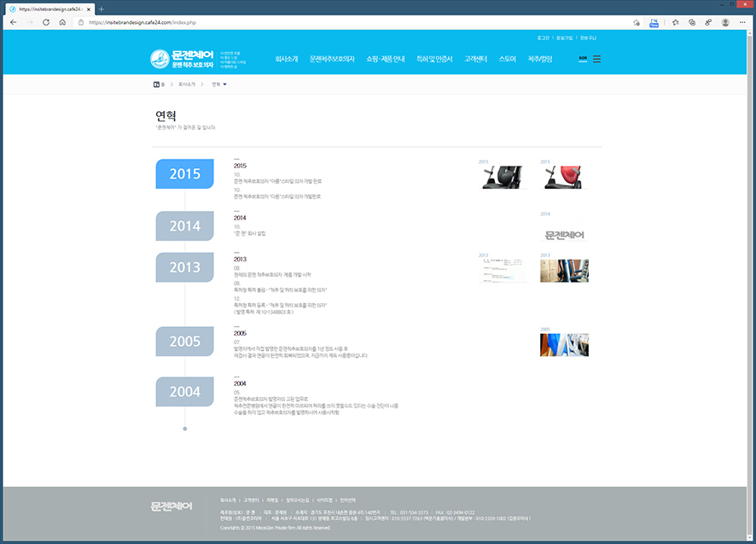Image resolution: width=756 pixels, height=544 pixels.
Task: Click the 로그인 link at top right
Action: 544,38
